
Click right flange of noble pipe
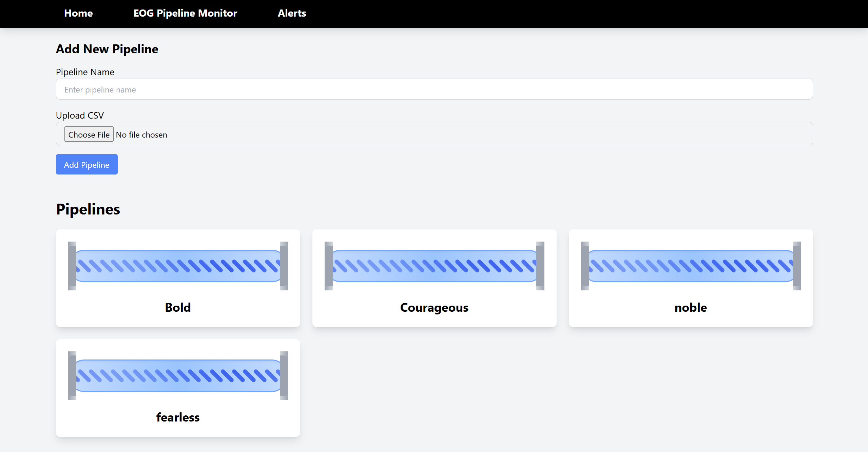coord(796,266)
